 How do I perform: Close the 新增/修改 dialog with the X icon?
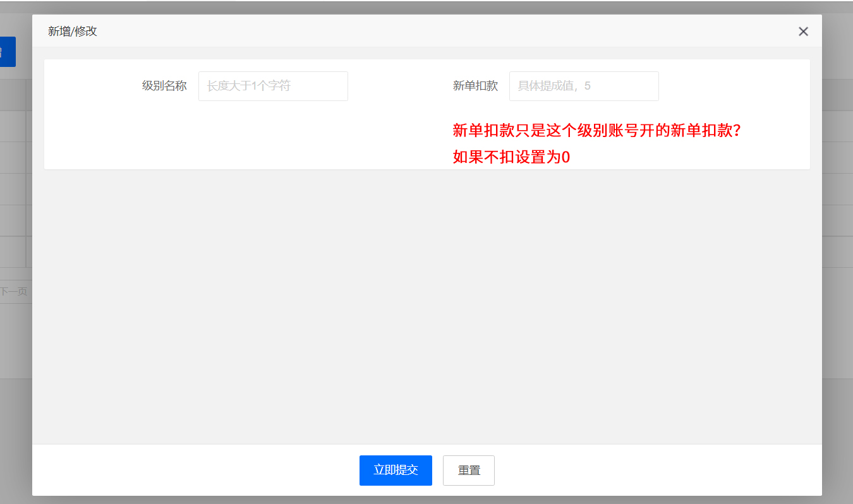pos(803,32)
